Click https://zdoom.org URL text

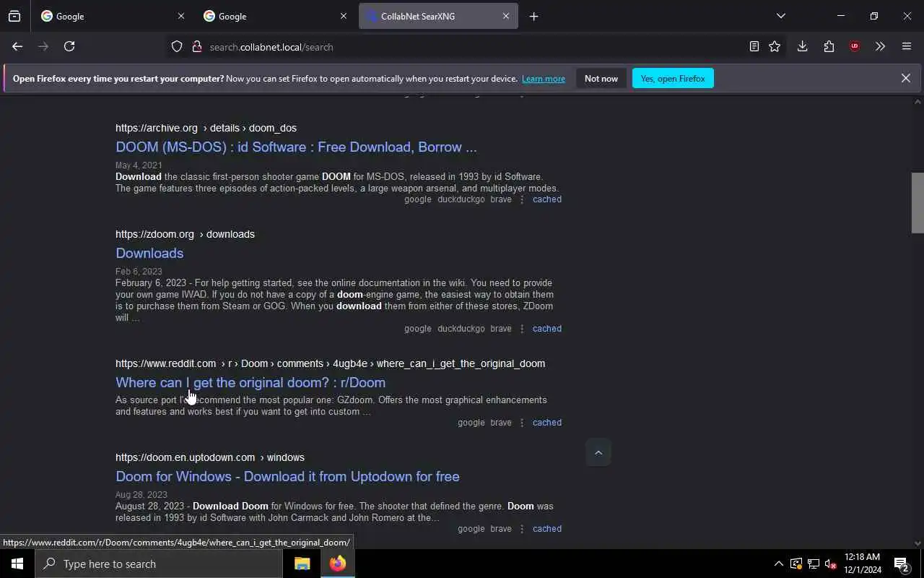tap(154, 234)
